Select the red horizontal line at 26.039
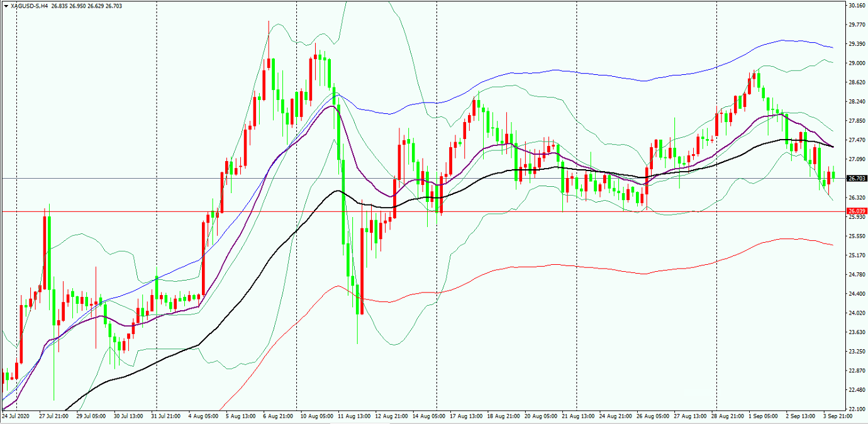868x424 pixels. coord(423,211)
